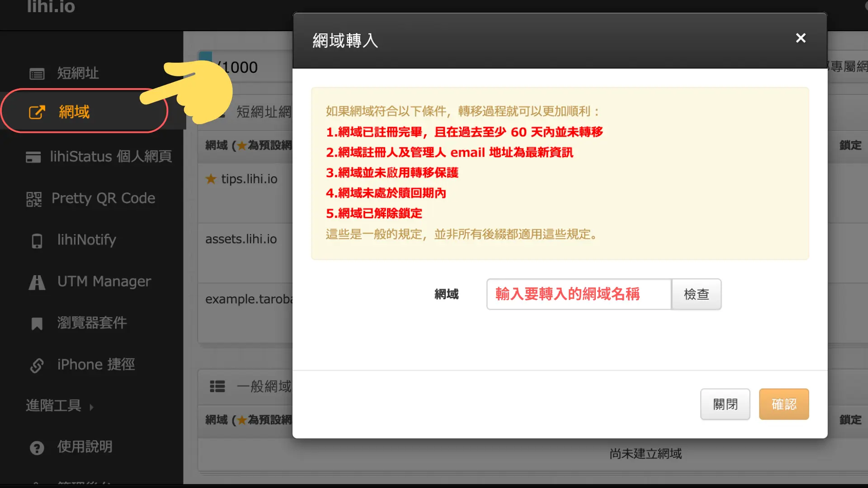Click the iPhone 捷徑 link icon
This screenshot has width=868, height=488.
37,365
